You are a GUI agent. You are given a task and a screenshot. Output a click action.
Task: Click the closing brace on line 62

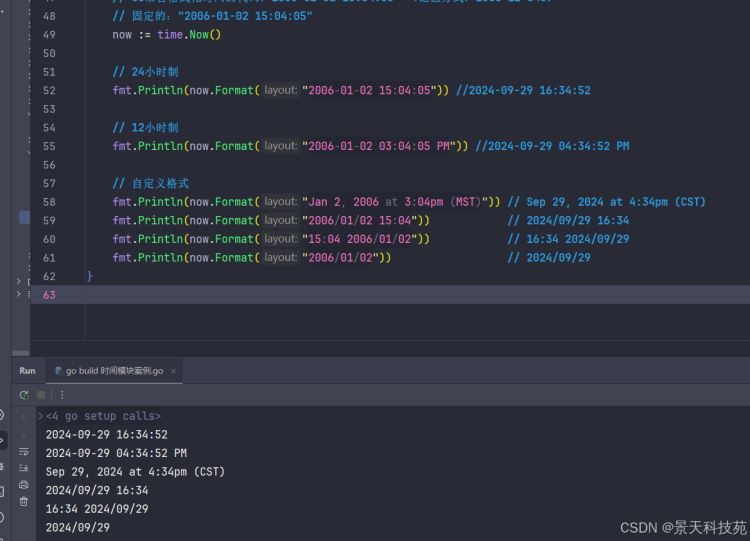tap(89, 276)
